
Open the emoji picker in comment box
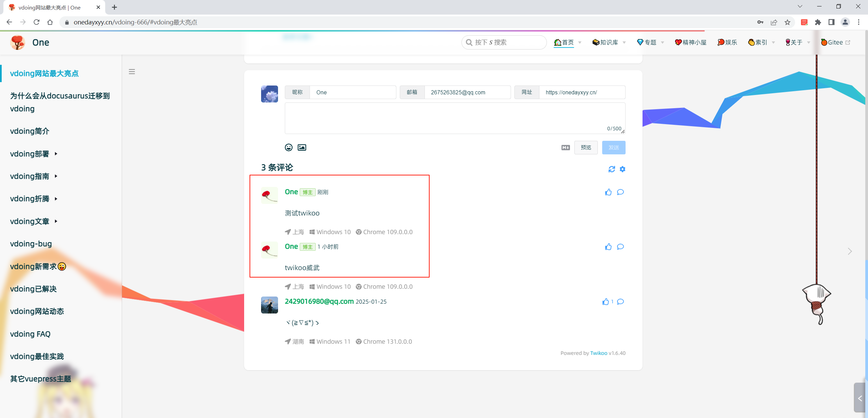point(289,147)
